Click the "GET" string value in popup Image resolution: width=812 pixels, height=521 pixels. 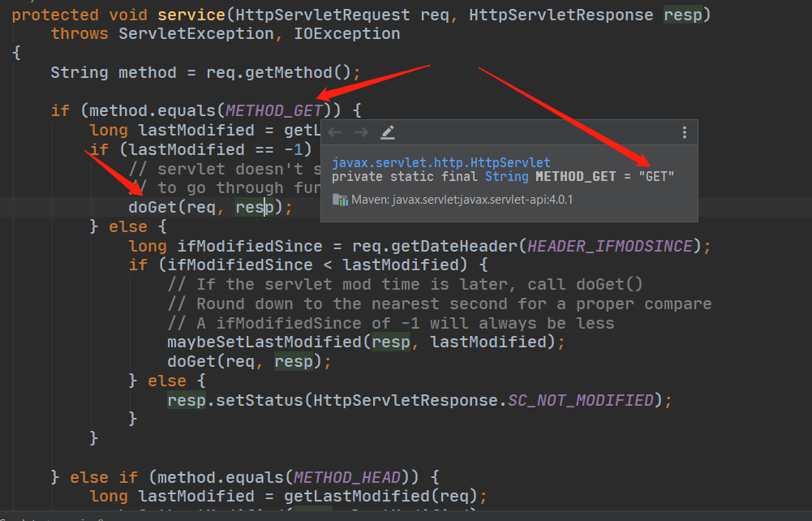pos(656,177)
